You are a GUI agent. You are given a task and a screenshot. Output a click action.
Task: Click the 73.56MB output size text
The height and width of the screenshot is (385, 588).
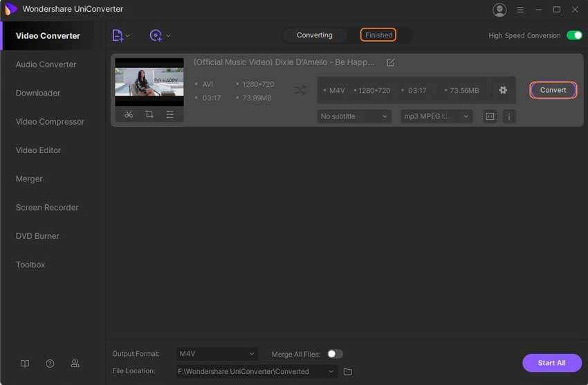[x=464, y=91]
